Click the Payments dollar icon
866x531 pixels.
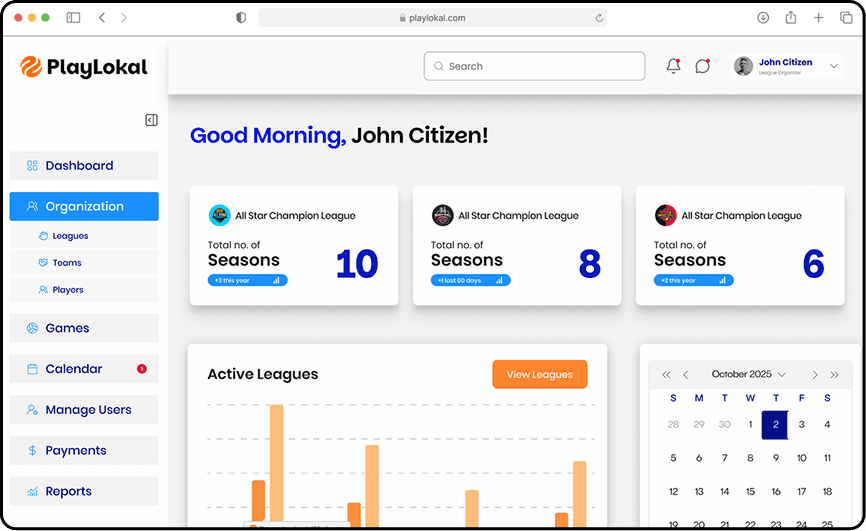coord(33,450)
